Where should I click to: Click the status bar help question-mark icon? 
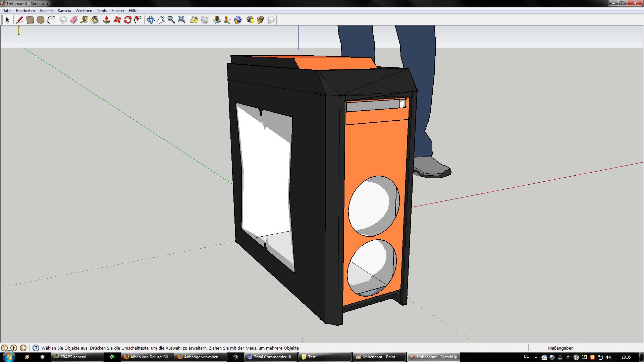36,348
